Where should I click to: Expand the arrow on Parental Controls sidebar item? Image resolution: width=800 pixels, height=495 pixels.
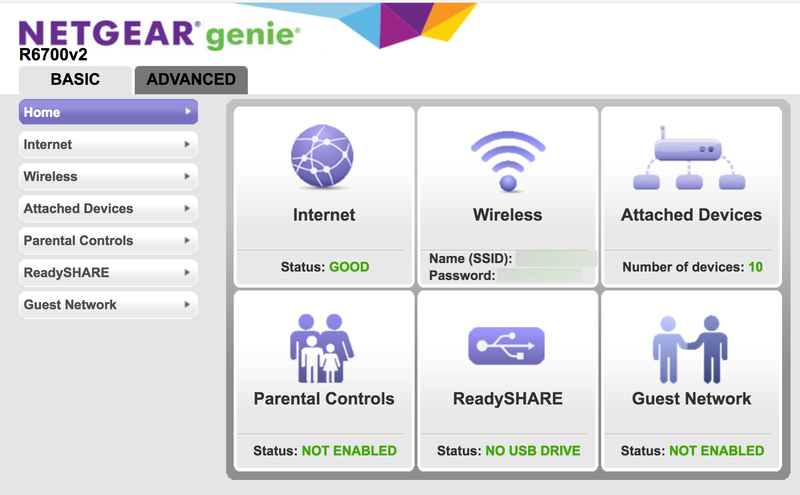(x=187, y=240)
